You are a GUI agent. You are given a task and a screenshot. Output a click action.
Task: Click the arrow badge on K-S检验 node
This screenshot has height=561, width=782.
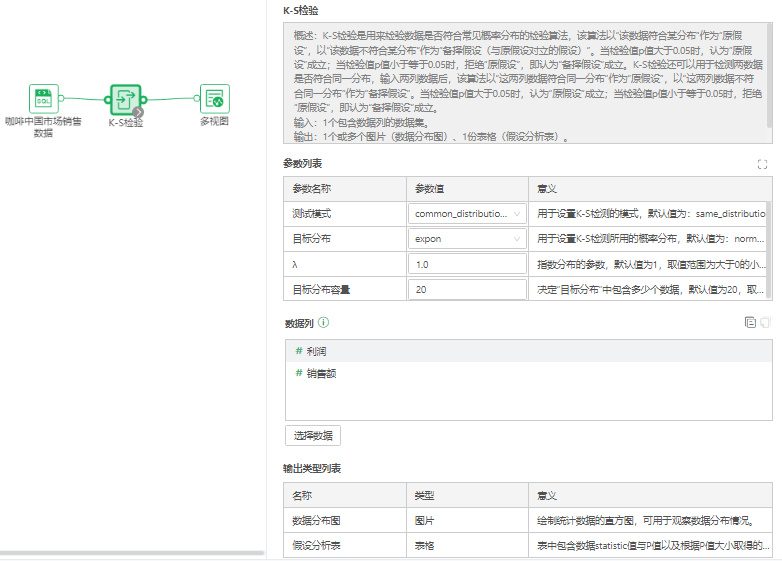point(138,111)
